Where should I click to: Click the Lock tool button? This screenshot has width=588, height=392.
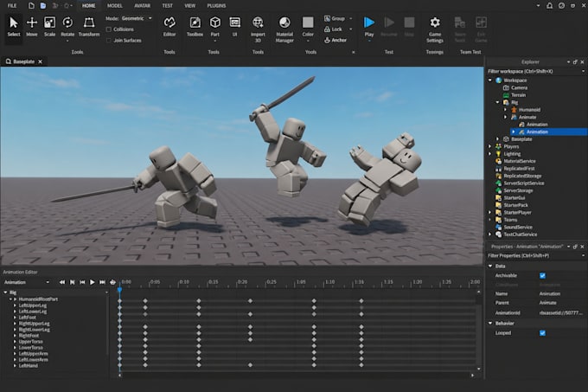tap(334, 29)
